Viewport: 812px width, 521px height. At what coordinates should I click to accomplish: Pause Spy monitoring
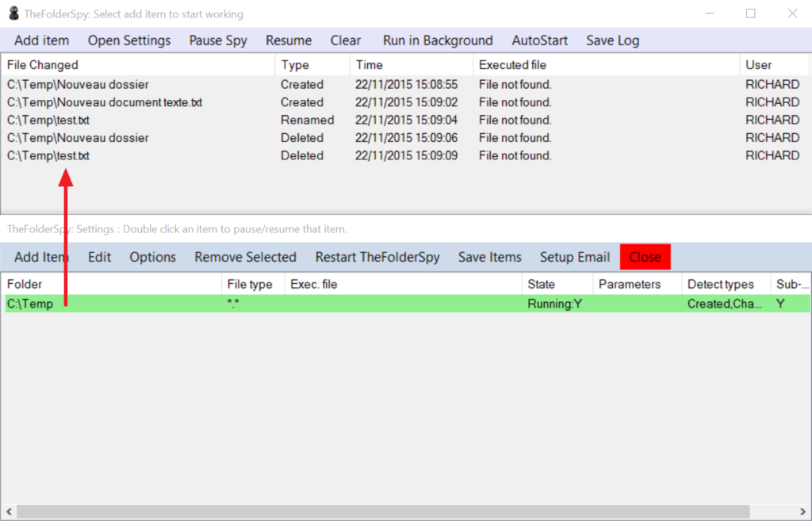click(218, 40)
